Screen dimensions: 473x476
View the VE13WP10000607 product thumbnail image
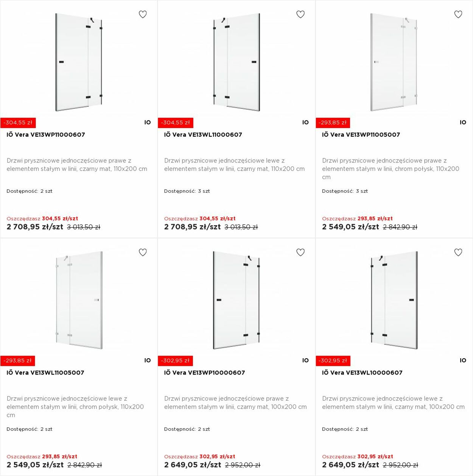[x=236, y=300]
